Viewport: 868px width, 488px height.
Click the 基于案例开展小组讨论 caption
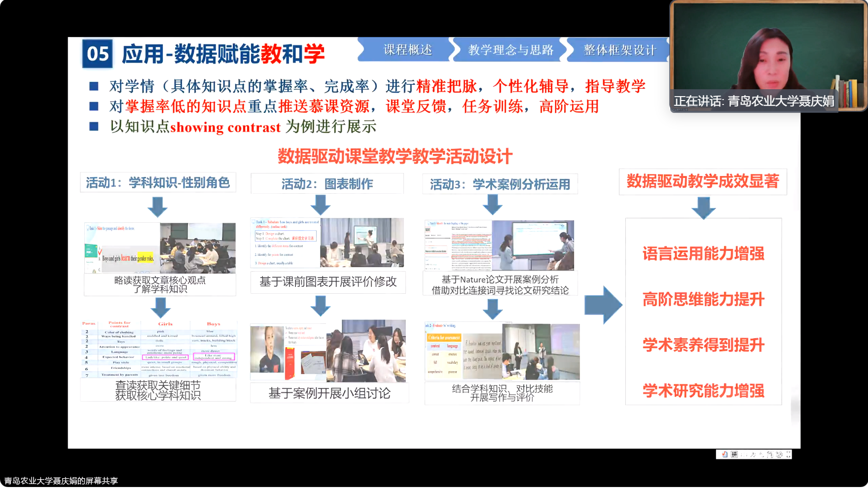pyautogui.click(x=329, y=393)
